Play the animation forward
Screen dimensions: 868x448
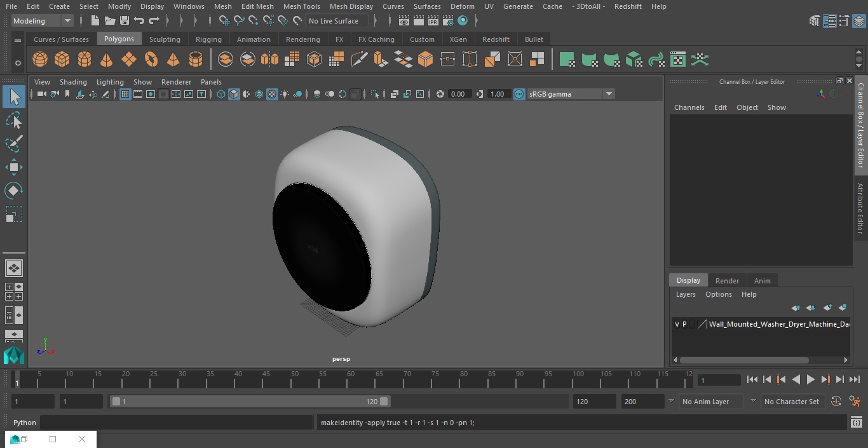[x=810, y=379]
